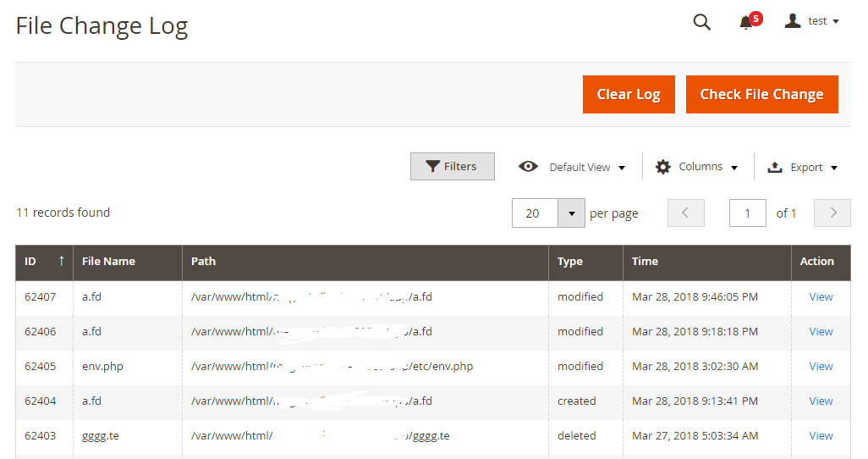Sort by the Type column header
Viewport: 868px width, 459px height.
[570, 262]
